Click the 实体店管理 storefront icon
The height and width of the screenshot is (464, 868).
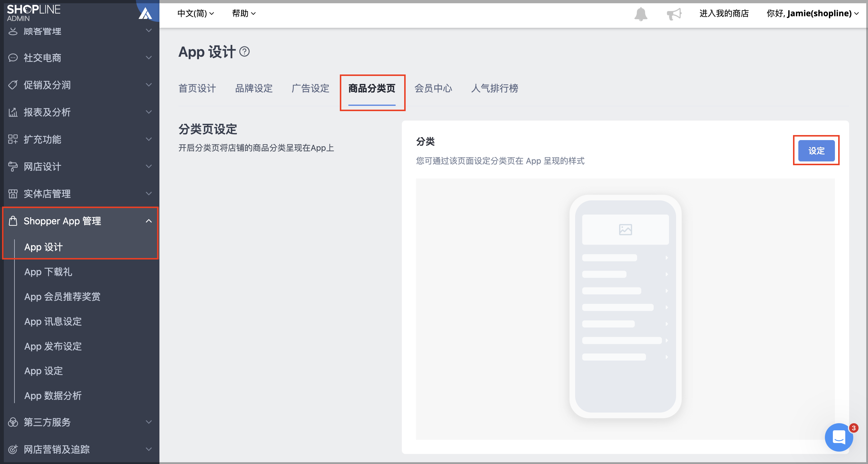tap(13, 194)
